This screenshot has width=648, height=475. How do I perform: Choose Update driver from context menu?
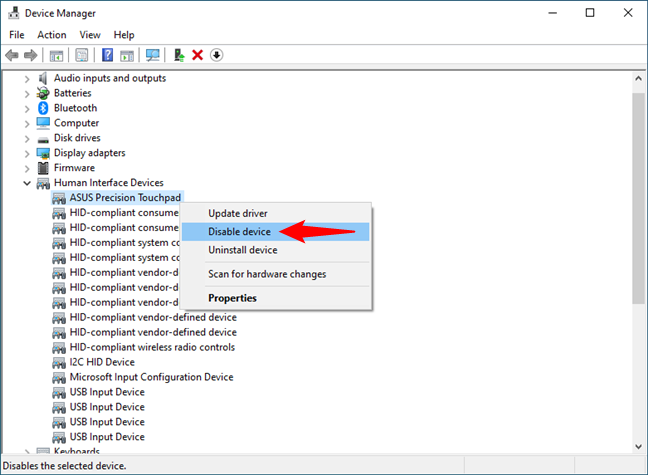[276, 213]
